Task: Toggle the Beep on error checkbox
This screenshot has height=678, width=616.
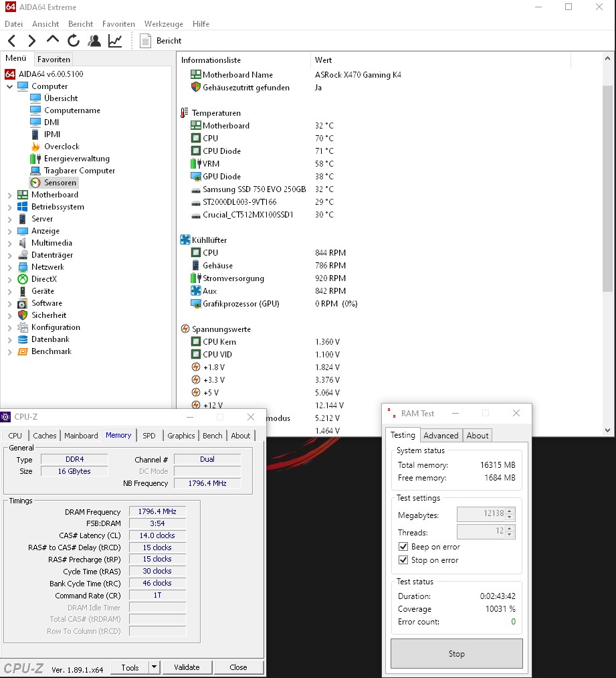Action: pyautogui.click(x=403, y=547)
